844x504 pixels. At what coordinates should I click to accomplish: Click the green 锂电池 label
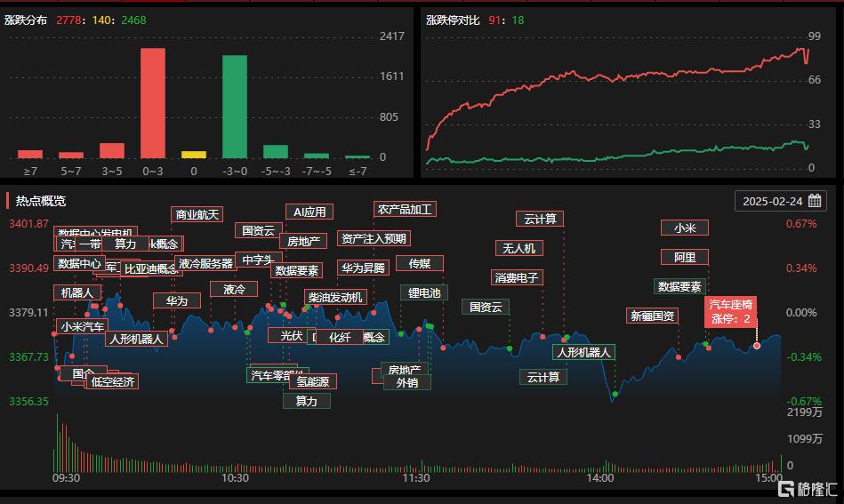(424, 292)
